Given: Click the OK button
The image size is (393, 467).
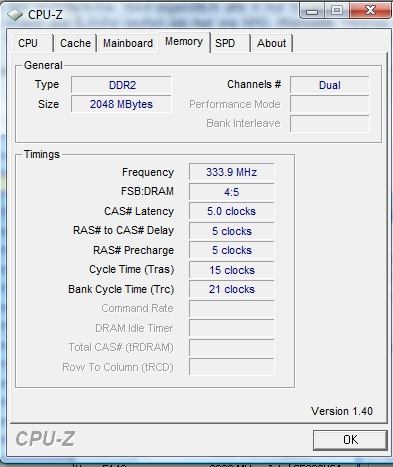Looking at the screenshot, I should pos(350,440).
